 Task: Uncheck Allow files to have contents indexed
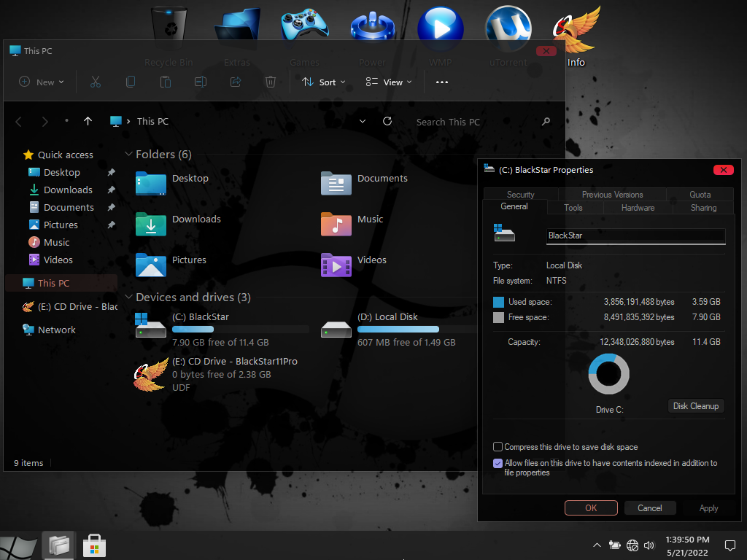(498, 463)
